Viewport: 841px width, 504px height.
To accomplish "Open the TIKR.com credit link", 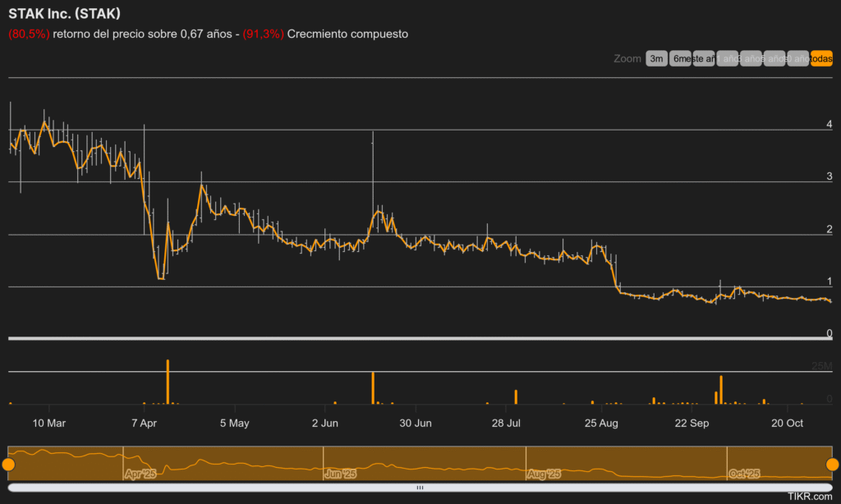I will pos(809,497).
